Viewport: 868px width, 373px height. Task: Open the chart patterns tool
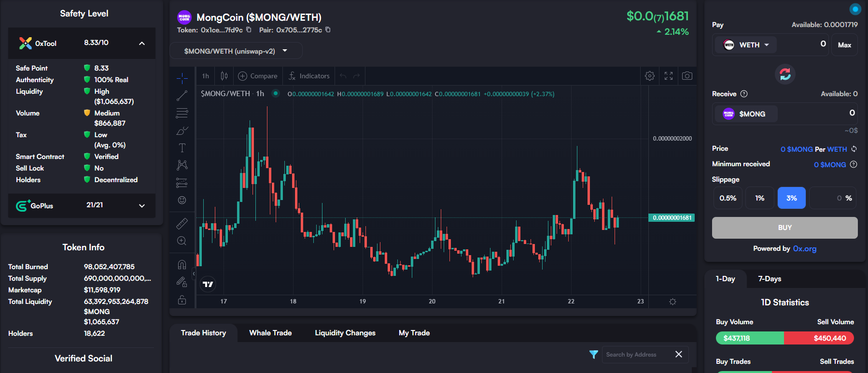[x=182, y=165]
